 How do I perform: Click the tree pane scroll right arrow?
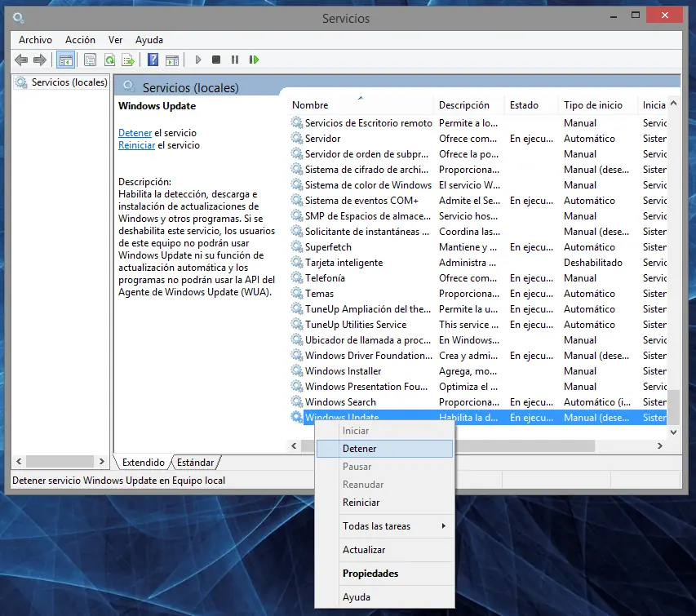point(102,462)
